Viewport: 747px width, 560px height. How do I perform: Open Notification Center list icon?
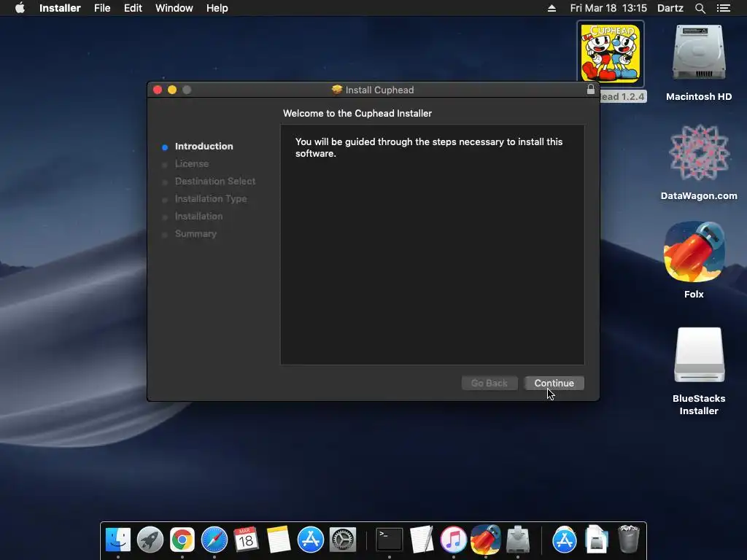pos(723,8)
